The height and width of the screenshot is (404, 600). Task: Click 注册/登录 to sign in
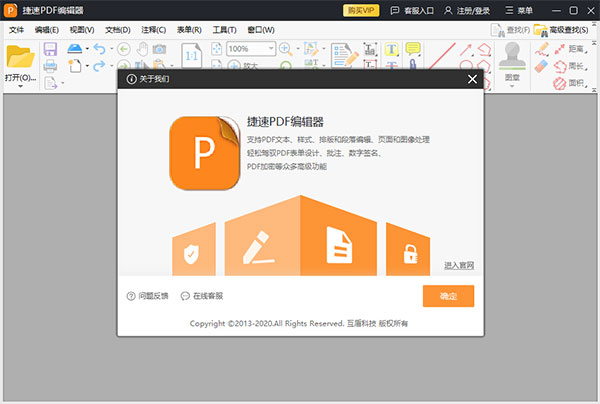point(467,10)
